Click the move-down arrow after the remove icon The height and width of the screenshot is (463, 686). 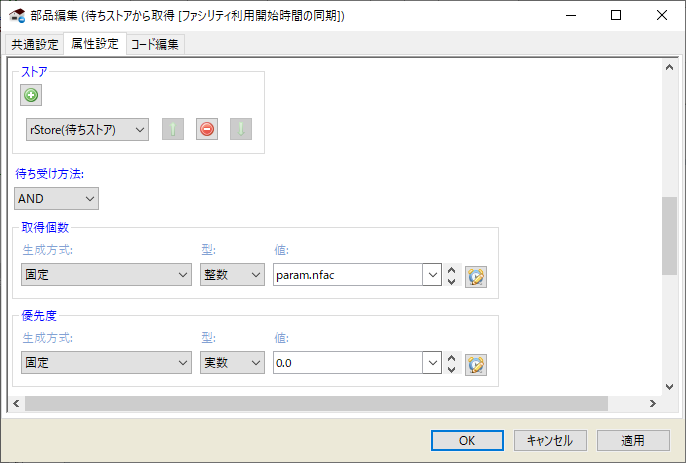click(x=241, y=129)
